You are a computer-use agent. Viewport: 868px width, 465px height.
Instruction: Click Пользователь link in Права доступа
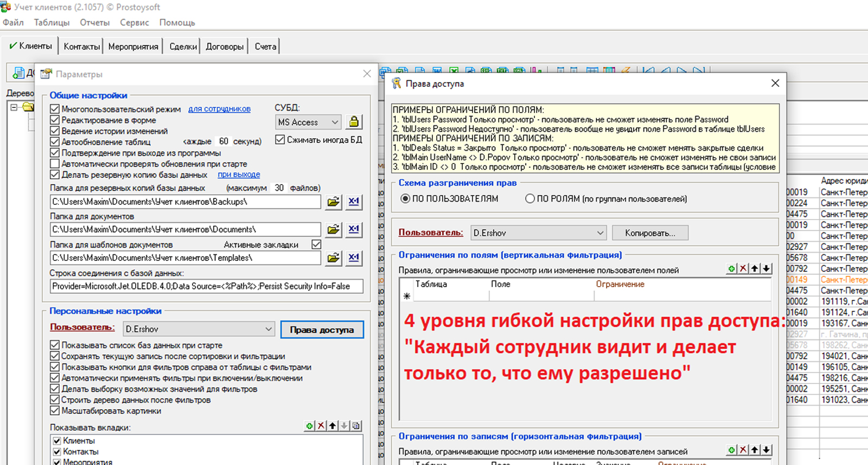click(x=431, y=232)
